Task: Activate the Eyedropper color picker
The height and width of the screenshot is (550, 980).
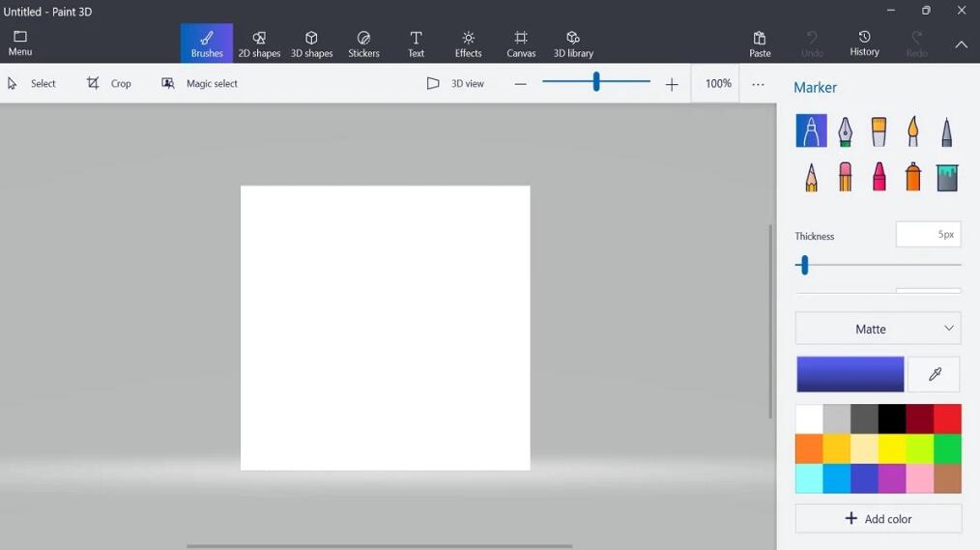Action: pyautogui.click(x=934, y=374)
